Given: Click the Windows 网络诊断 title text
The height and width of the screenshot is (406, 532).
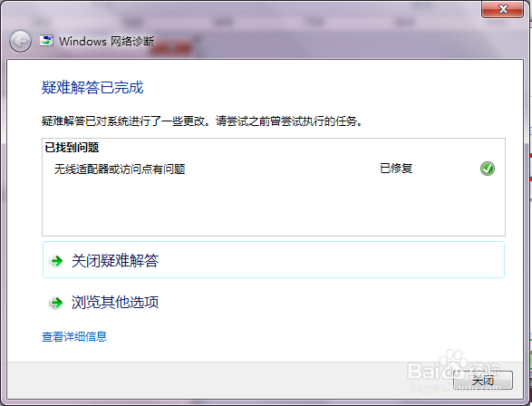Looking at the screenshot, I should point(106,41).
